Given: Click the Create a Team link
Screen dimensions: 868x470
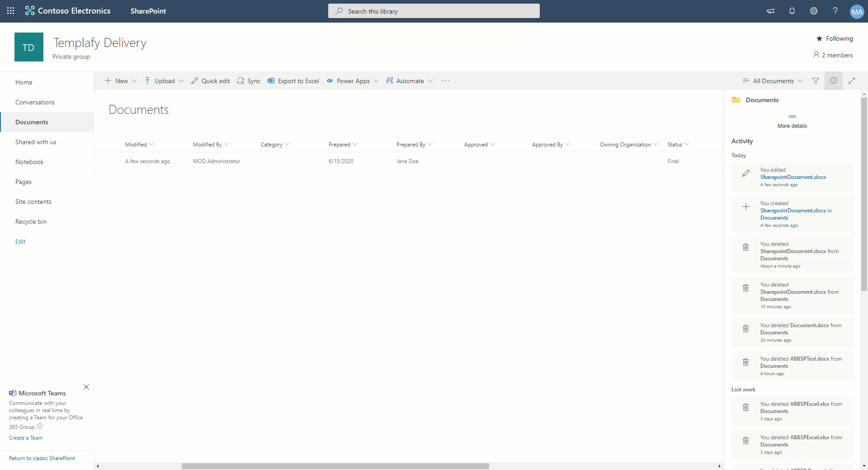Looking at the screenshot, I should 26,438.
